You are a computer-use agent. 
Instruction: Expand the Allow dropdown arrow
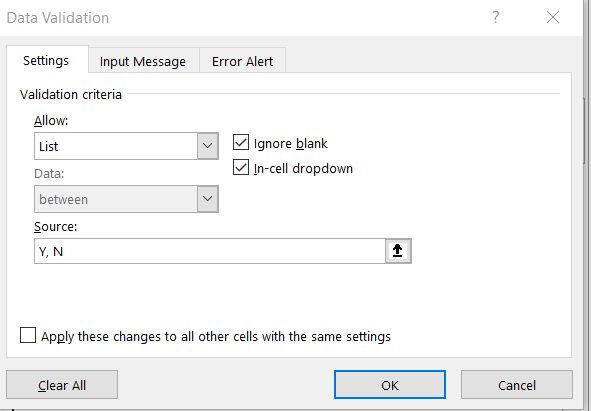(x=208, y=146)
